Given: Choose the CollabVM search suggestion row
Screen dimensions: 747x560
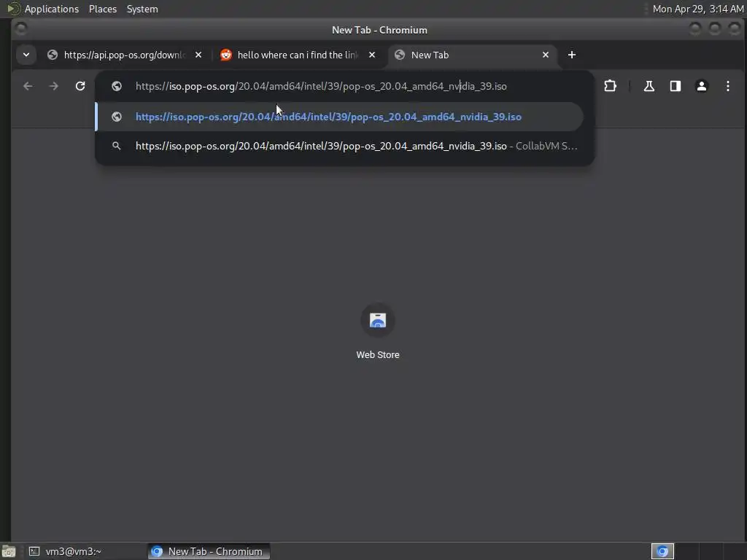Looking at the screenshot, I should coord(339,146).
